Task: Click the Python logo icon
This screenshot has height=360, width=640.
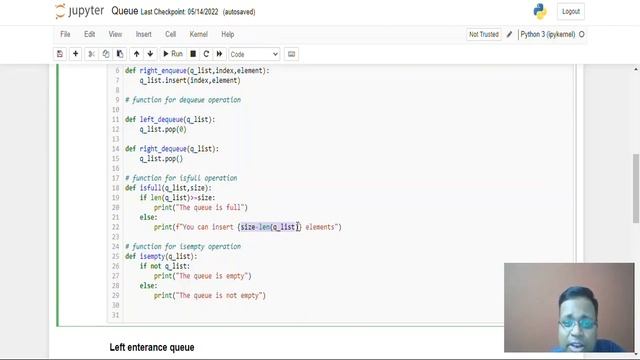Action: pyautogui.click(x=540, y=11)
